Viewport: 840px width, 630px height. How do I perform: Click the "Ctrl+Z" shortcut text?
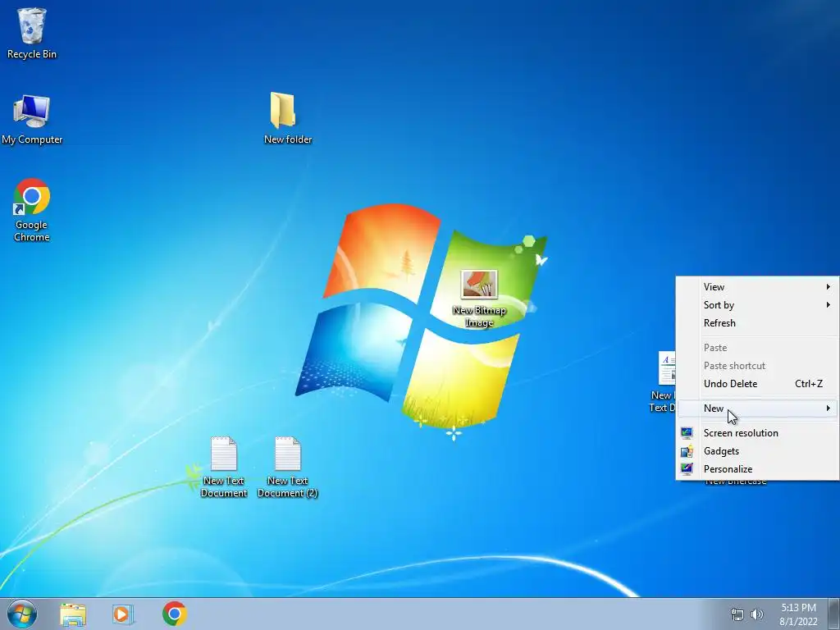(x=808, y=384)
